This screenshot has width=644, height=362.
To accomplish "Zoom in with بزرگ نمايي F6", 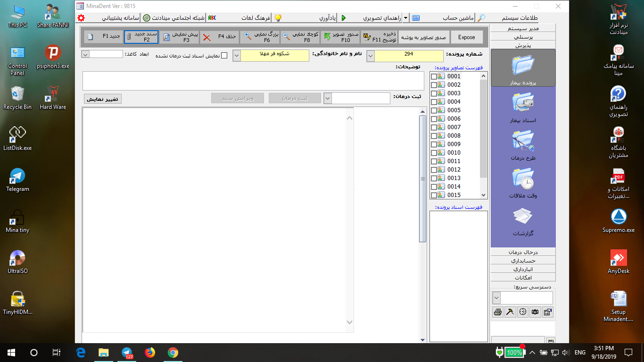I will click(260, 37).
